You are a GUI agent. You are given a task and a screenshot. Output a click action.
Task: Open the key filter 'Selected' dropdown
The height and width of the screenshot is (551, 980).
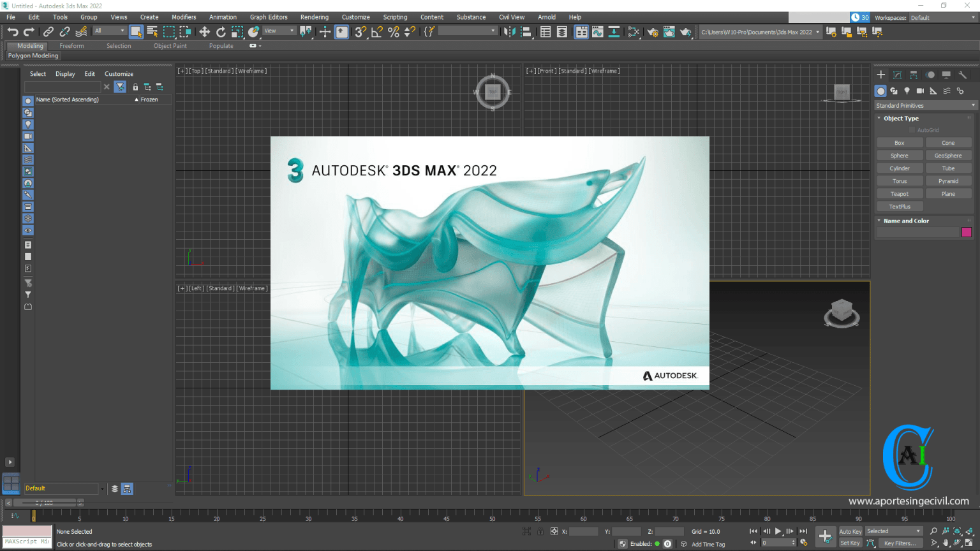pyautogui.click(x=894, y=531)
